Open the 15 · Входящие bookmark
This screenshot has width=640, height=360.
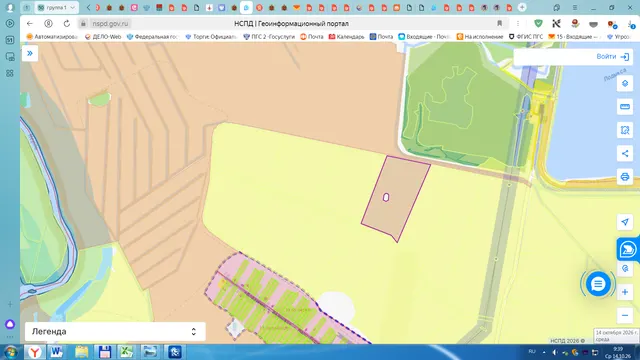click(x=575, y=37)
